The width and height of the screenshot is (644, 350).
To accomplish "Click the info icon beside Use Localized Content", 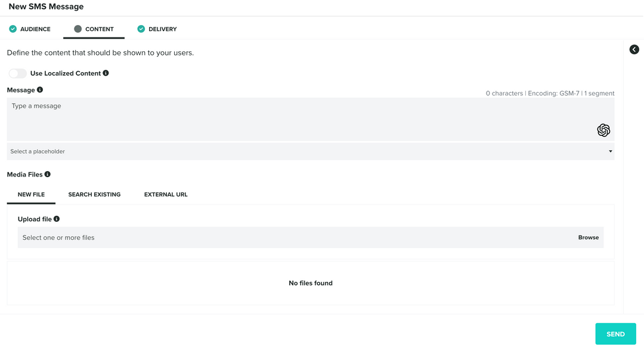I will pyautogui.click(x=106, y=73).
